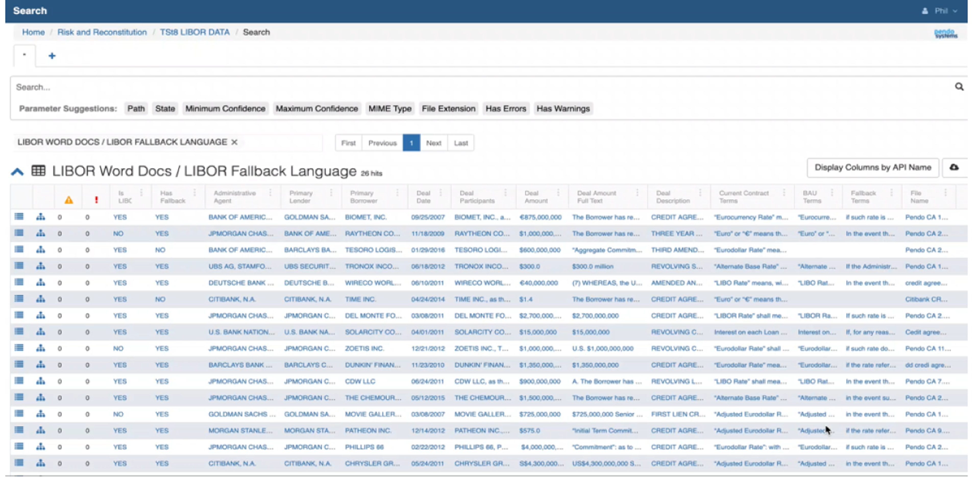
Task: Open the Phil user account dropdown
Action: pos(940,11)
